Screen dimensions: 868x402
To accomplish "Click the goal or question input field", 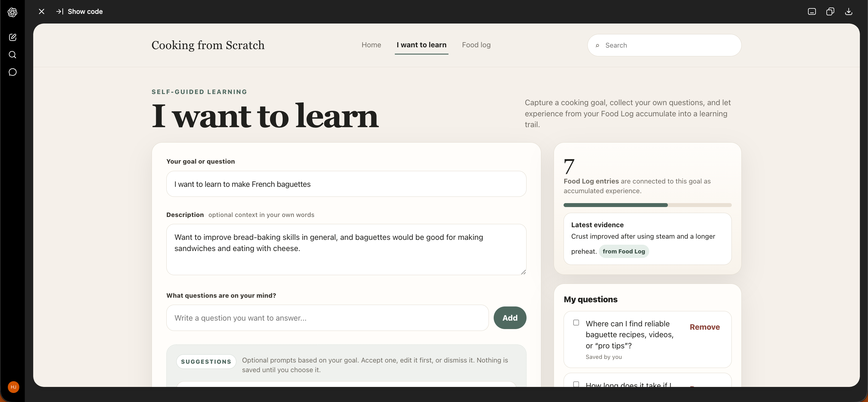I will [346, 184].
